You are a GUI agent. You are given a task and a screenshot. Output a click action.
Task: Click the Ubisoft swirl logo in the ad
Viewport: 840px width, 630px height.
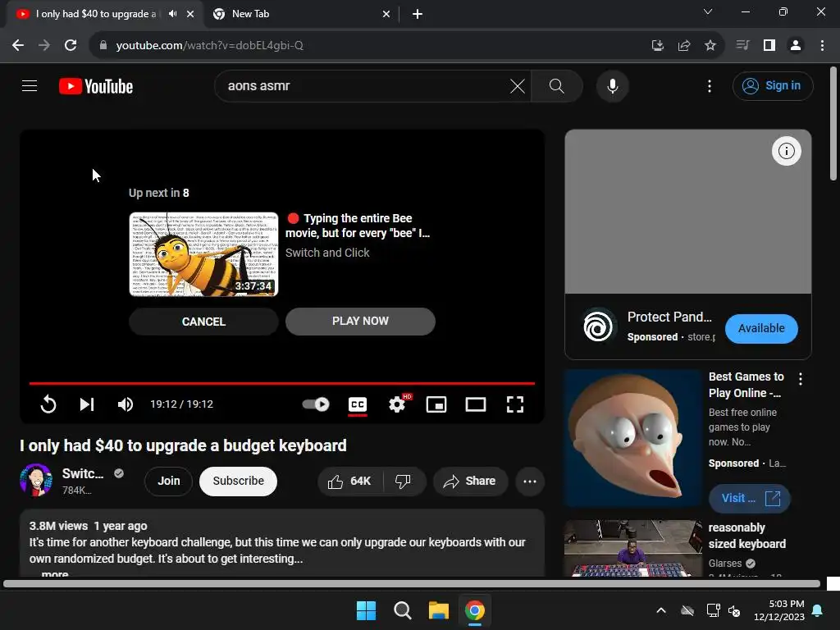click(598, 326)
